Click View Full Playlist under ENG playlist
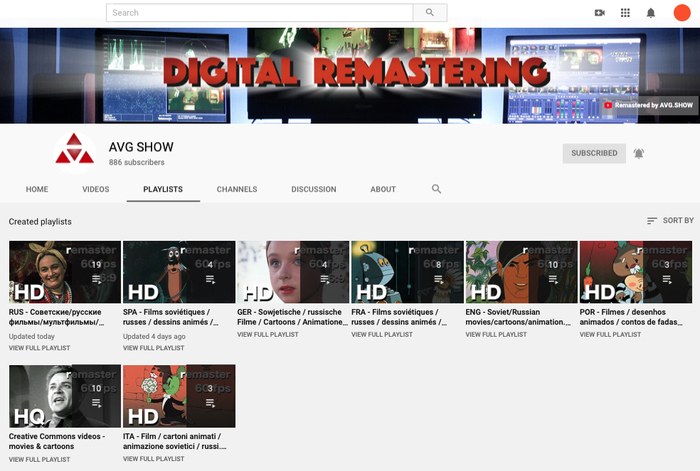Viewport: 700px width, 471px height. click(496, 334)
